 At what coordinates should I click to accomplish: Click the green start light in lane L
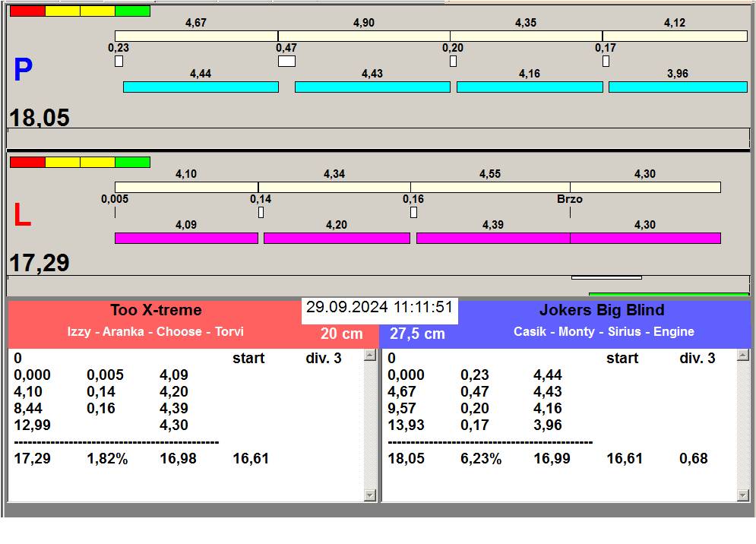pos(132,163)
